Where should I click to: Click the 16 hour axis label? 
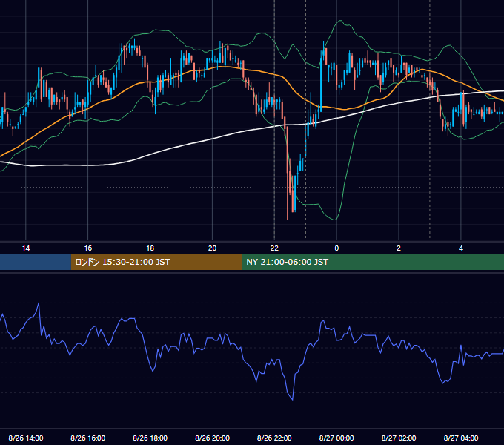click(x=87, y=248)
